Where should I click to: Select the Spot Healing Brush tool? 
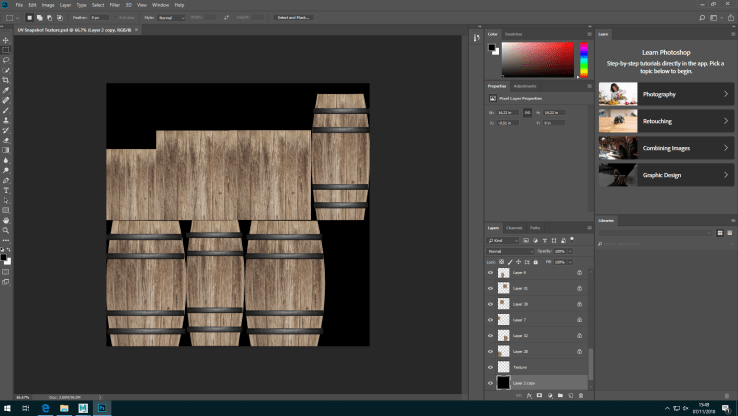pyautogui.click(x=6, y=100)
